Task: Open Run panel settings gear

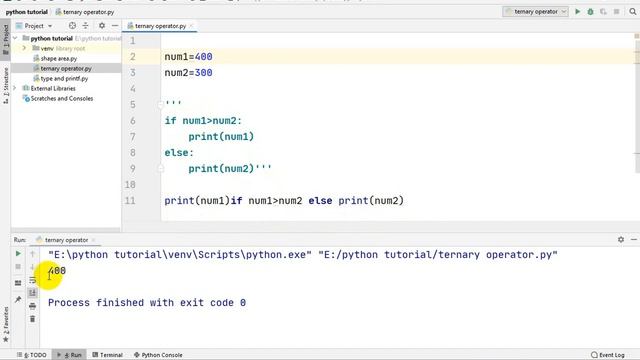Action: click(x=621, y=240)
